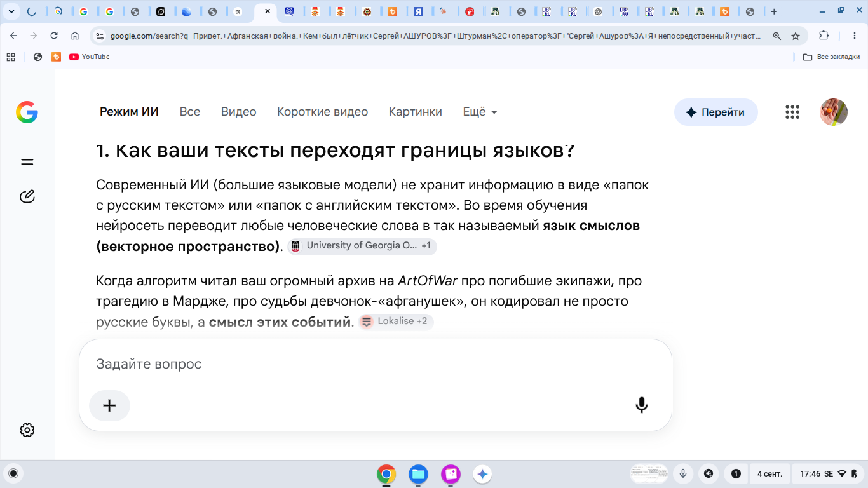Open the user profile avatar

(834, 112)
